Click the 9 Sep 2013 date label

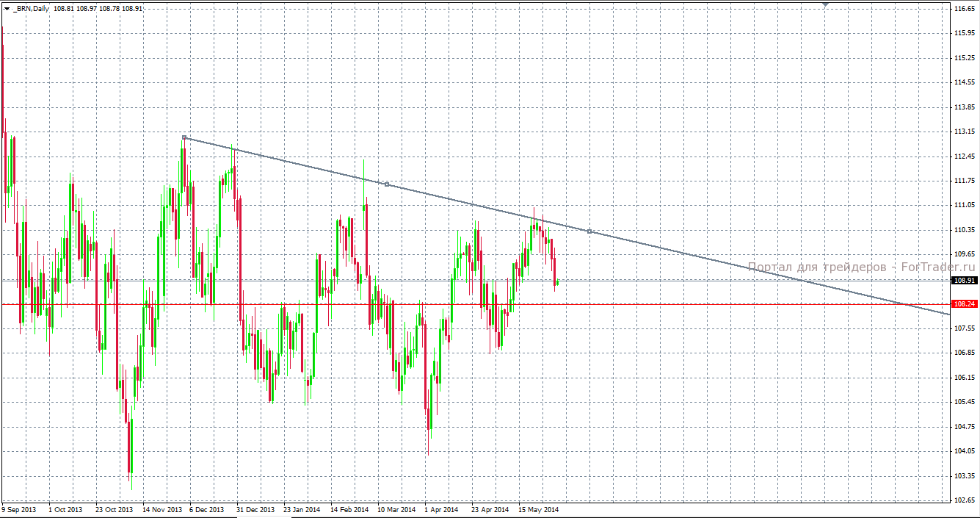(19, 509)
